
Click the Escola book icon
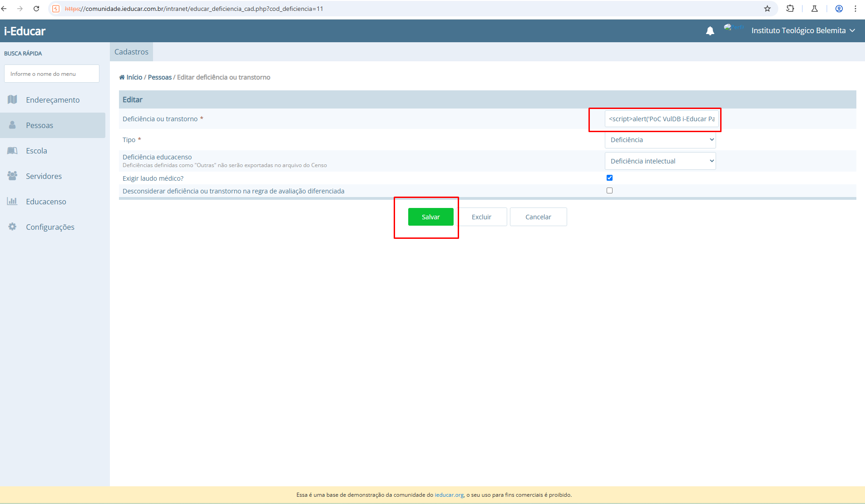(x=12, y=150)
